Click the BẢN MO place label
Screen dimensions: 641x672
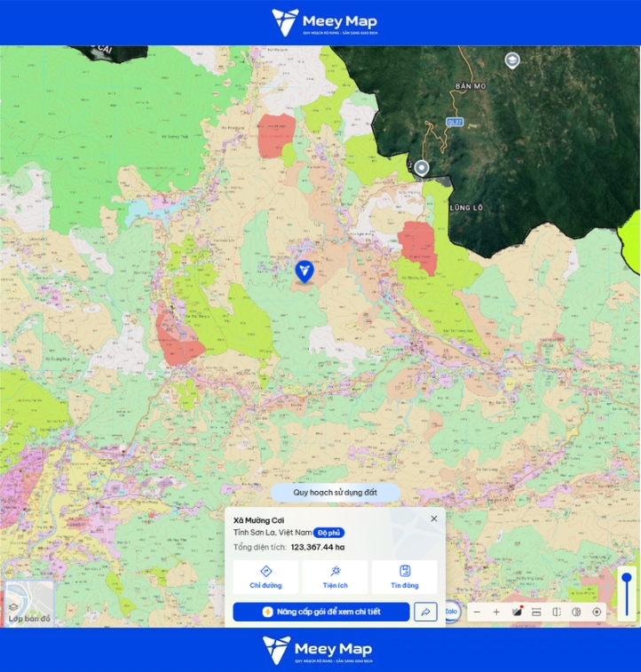coord(471,86)
